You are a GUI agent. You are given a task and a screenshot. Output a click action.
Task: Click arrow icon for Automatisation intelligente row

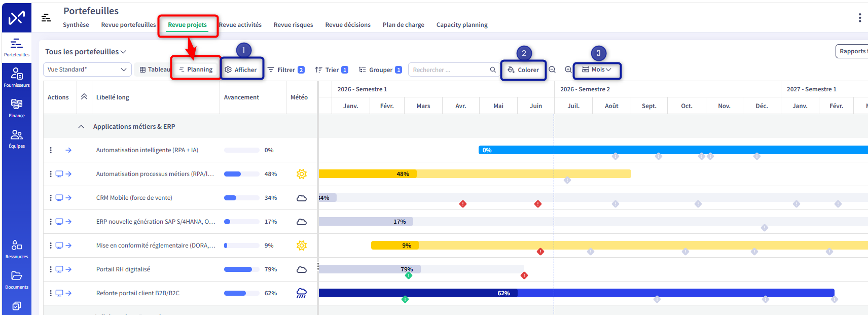click(68, 150)
